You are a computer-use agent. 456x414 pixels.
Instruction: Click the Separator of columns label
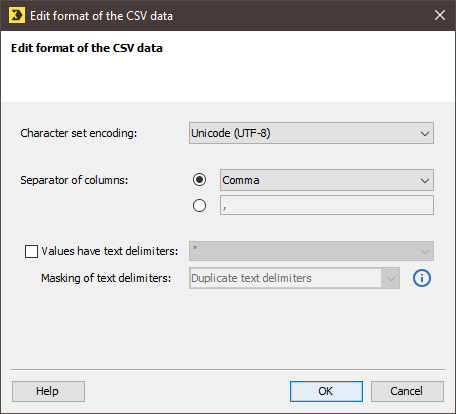(x=74, y=180)
